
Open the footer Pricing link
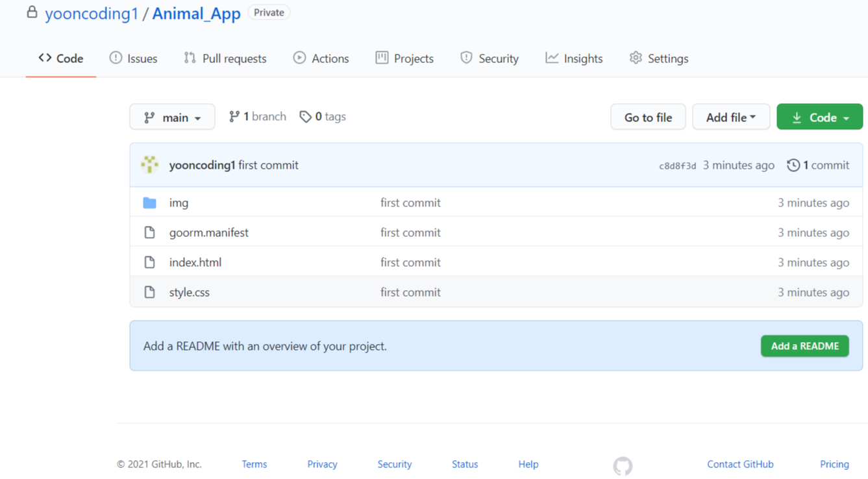(x=834, y=464)
